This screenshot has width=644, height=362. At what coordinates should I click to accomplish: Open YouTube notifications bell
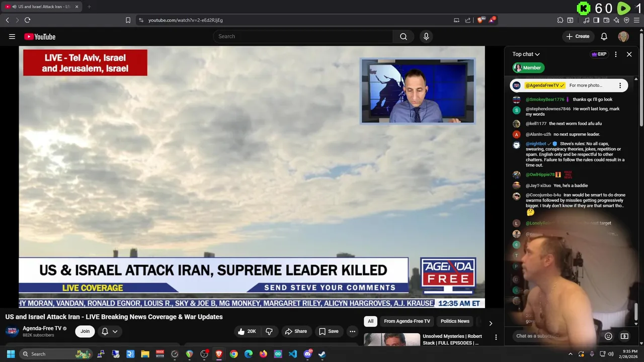pyautogui.click(x=604, y=36)
